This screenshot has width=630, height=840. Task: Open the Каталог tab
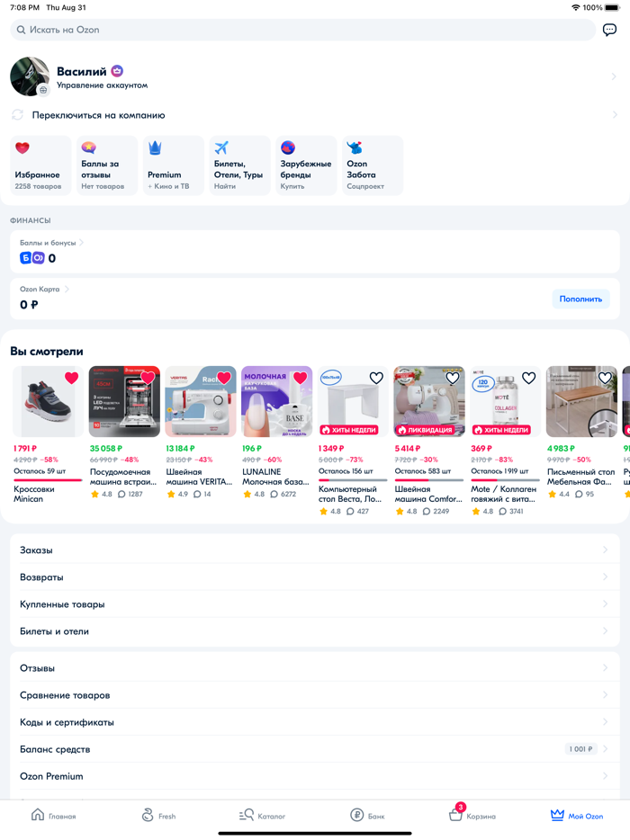[262, 816]
